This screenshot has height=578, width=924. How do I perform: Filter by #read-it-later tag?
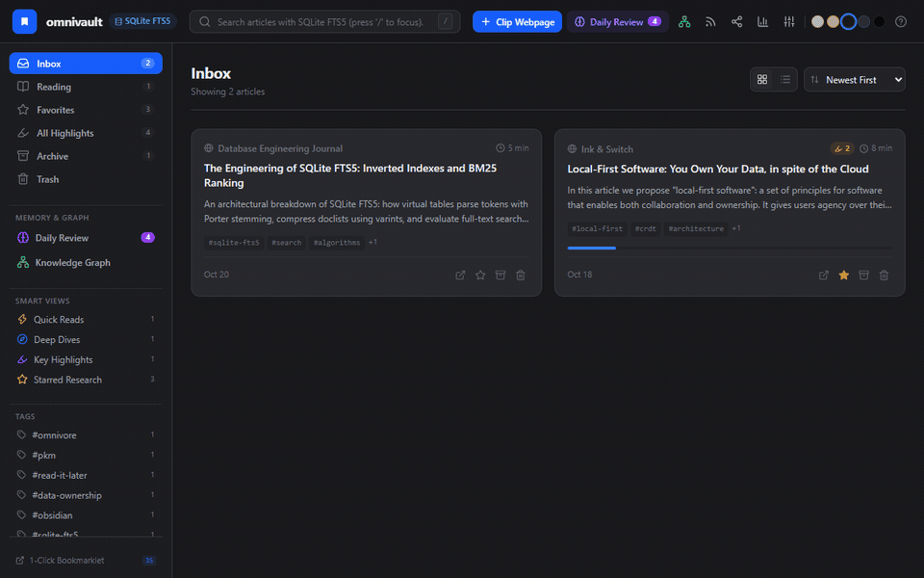(x=86, y=475)
